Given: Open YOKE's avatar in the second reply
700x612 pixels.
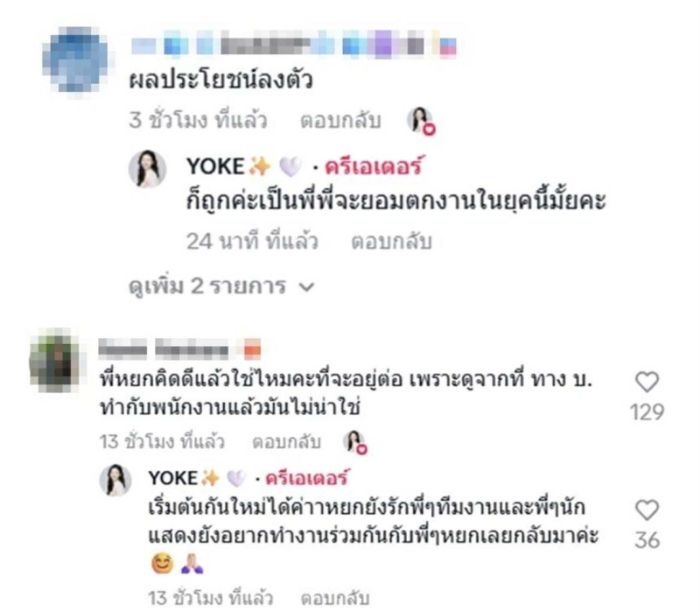Looking at the screenshot, I should coord(115,480).
